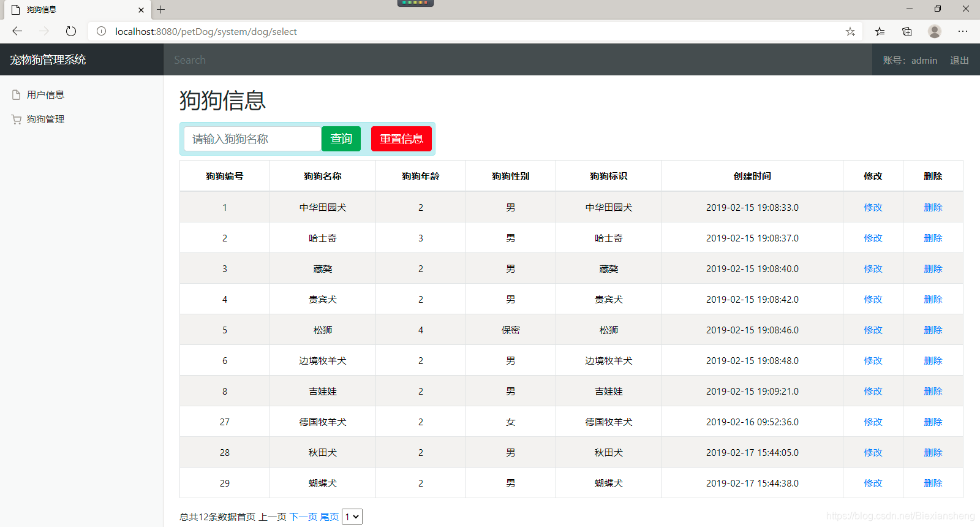Click 删除 for 贵宾犬 row
This screenshot has width=980, height=527.
(x=933, y=299)
